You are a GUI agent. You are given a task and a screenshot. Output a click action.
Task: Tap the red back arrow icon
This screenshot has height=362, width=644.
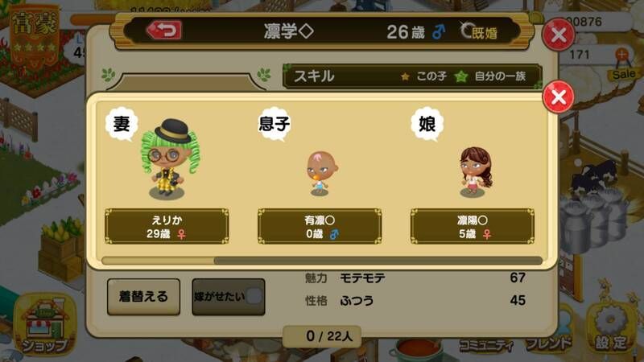164,30
